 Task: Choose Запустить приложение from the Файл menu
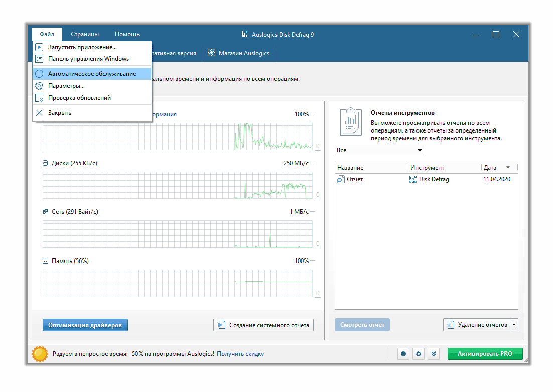point(82,47)
